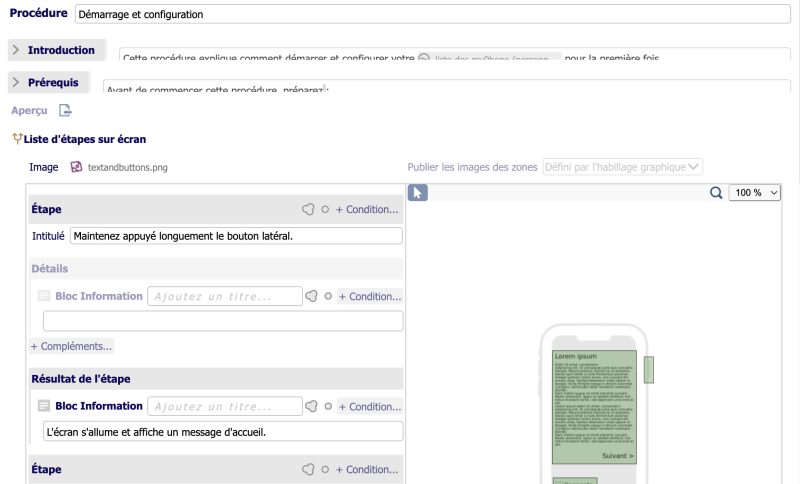This screenshot has width=800, height=484.
Task: Click the Bloc Information icon under Résultat de l'étape
Action: [x=44, y=406]
